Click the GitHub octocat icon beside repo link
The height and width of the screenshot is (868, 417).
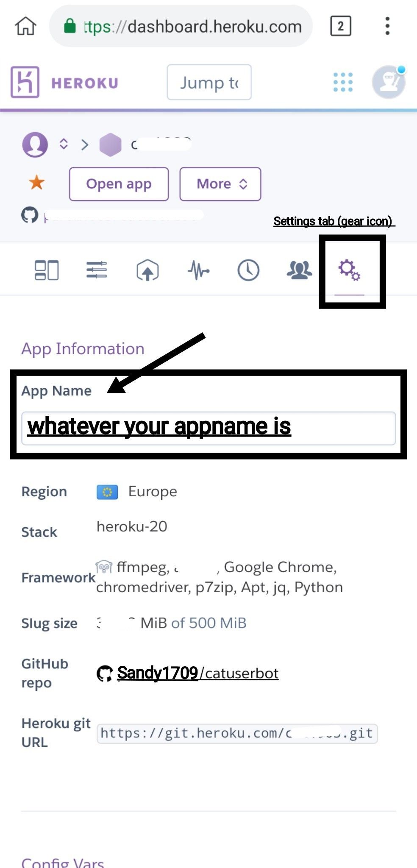105,673
